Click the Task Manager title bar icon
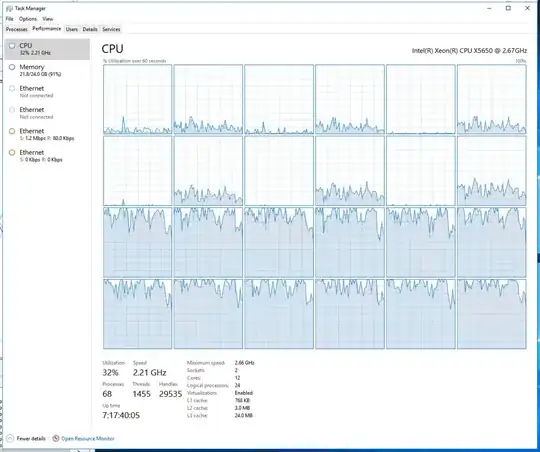540x452 pixels. (x=9, y=9)
